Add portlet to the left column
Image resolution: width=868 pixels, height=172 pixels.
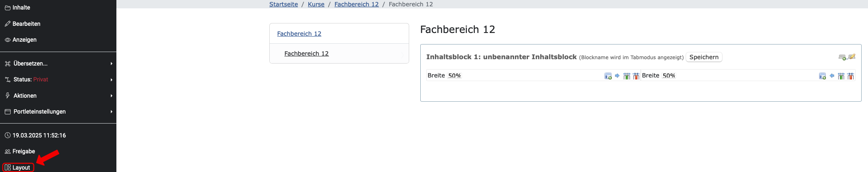pos(608,76)
